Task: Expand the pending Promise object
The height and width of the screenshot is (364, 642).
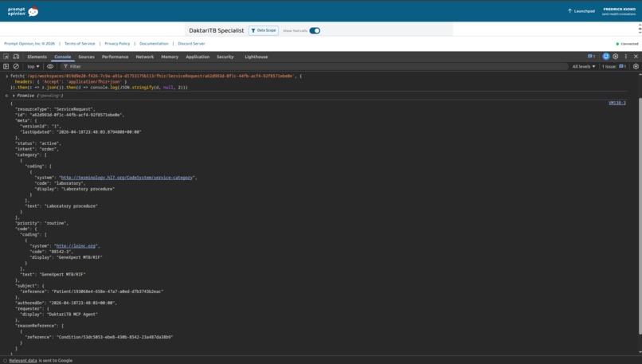Action: 14,96
